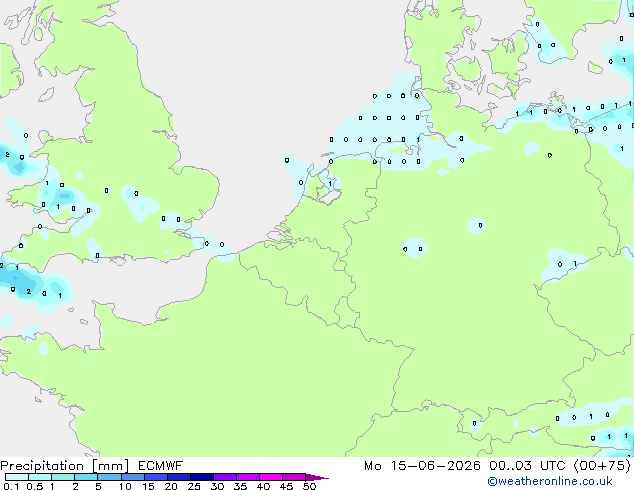Select the 15–20 mm blue legend swatch
The height and width of the screenshot is (490, 634).
pyautogui.click(x=156, y=477)
